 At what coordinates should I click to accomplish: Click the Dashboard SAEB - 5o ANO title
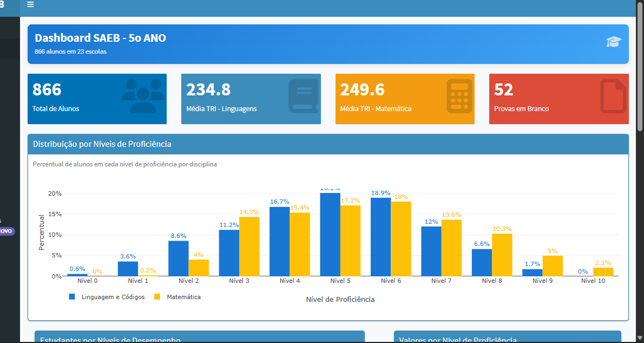pos(100,38)
